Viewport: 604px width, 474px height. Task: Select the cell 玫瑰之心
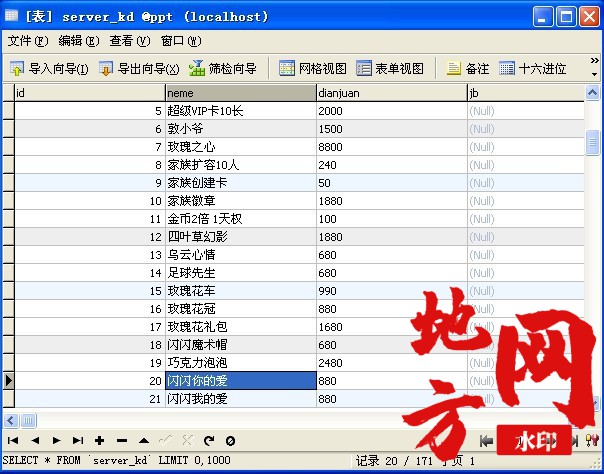pyautogui.click(x=241, y=147)
